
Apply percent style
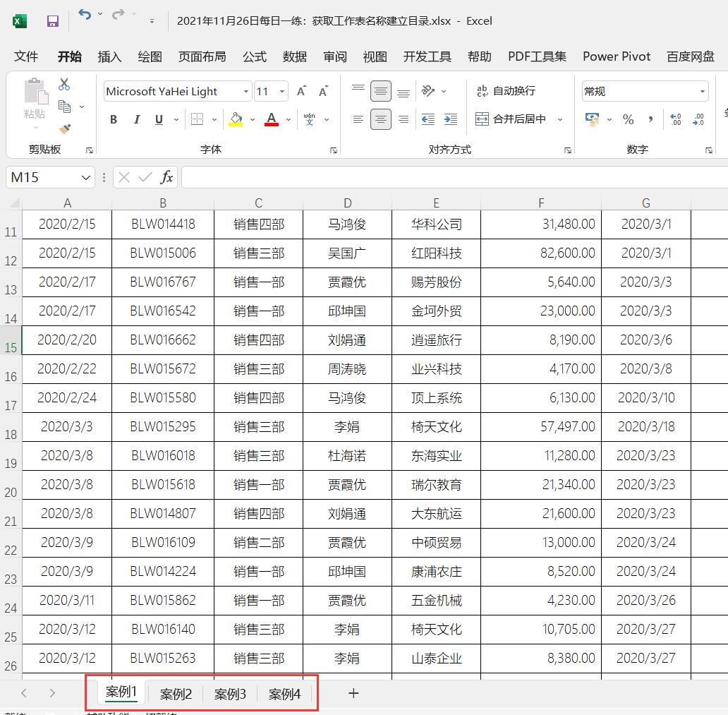point(628,119)
